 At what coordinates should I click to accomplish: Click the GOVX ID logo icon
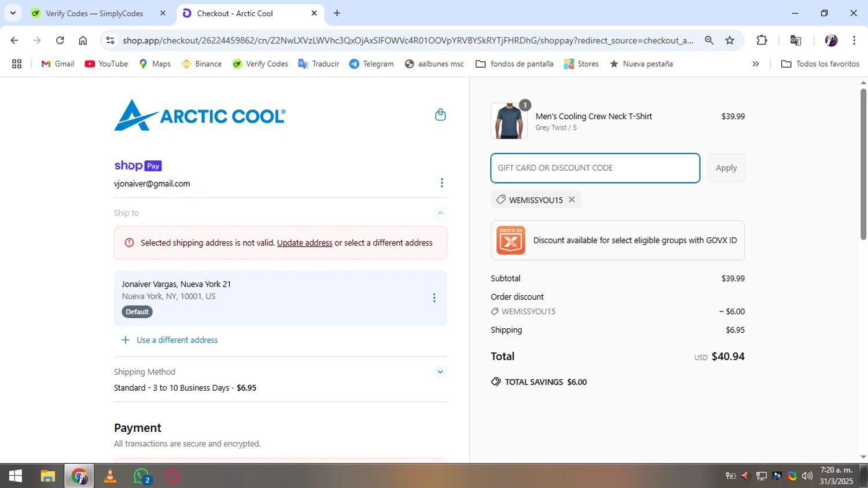pos(511,240)
